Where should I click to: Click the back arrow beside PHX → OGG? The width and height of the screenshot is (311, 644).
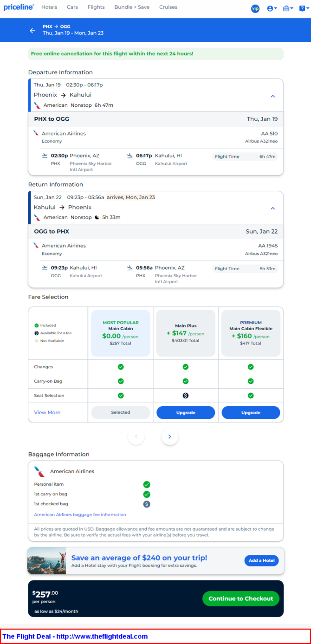coord(32,31)
